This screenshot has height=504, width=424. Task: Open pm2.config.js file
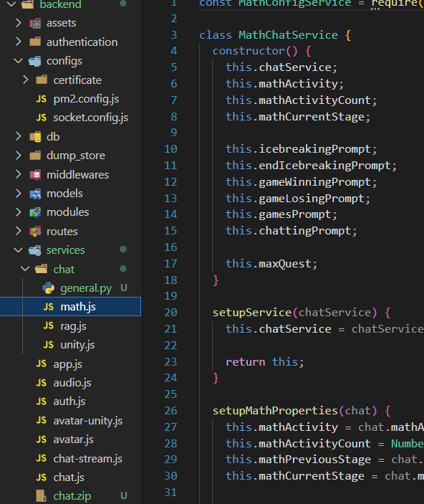click(86, 99)
